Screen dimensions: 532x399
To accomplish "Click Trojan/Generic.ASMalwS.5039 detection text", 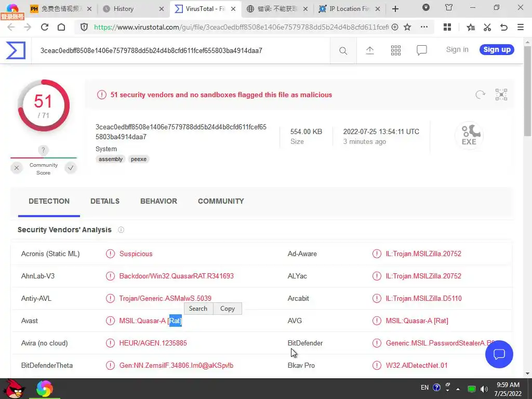I will 165,299.
